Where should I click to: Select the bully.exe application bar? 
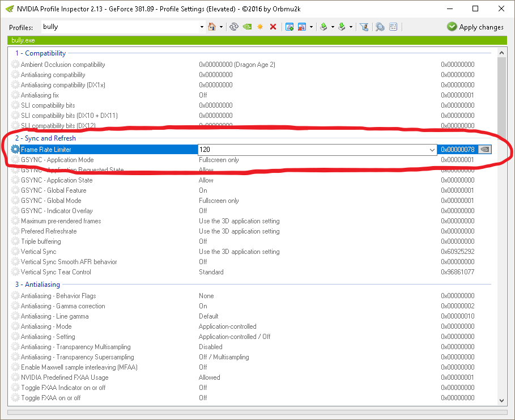point(257,40)
